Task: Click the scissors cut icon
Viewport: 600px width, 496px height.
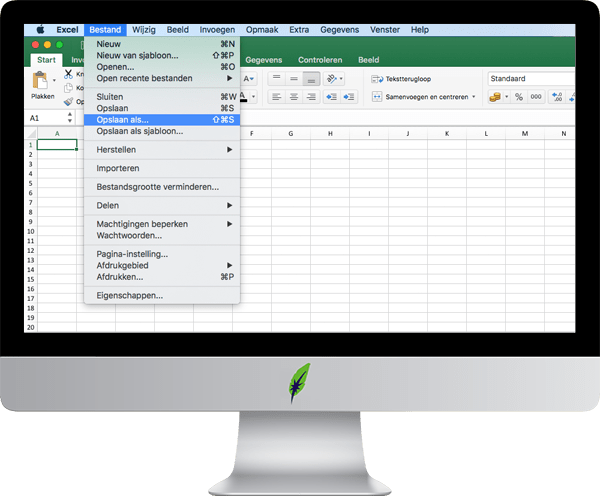Action: [68, 73]
